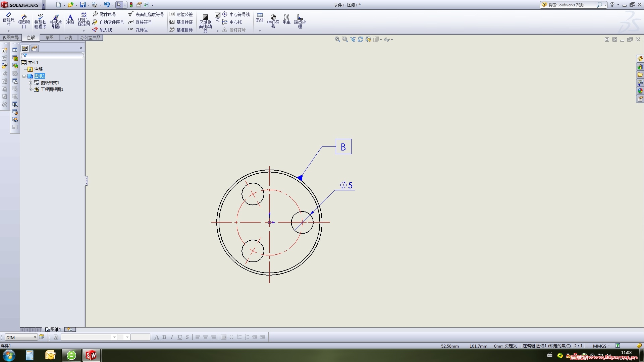Toggle italic text formatting
Image resolution: width=644 pixels, height=362 pixels.
click(x=172, y=337)
